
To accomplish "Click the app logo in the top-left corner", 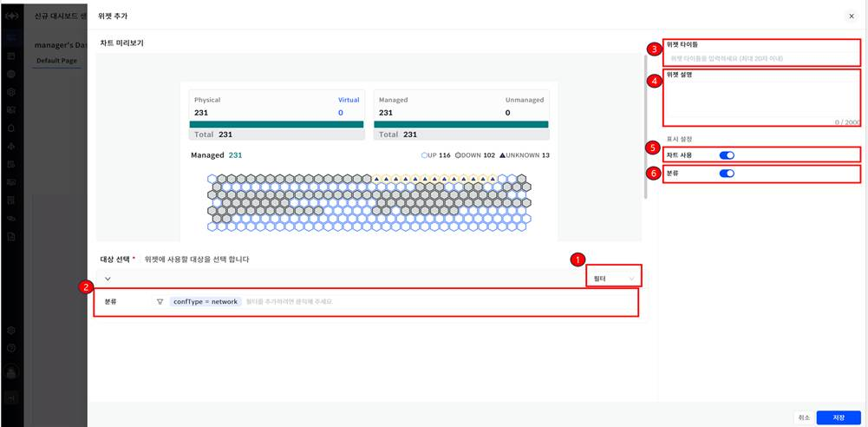I will click(11, 16).
